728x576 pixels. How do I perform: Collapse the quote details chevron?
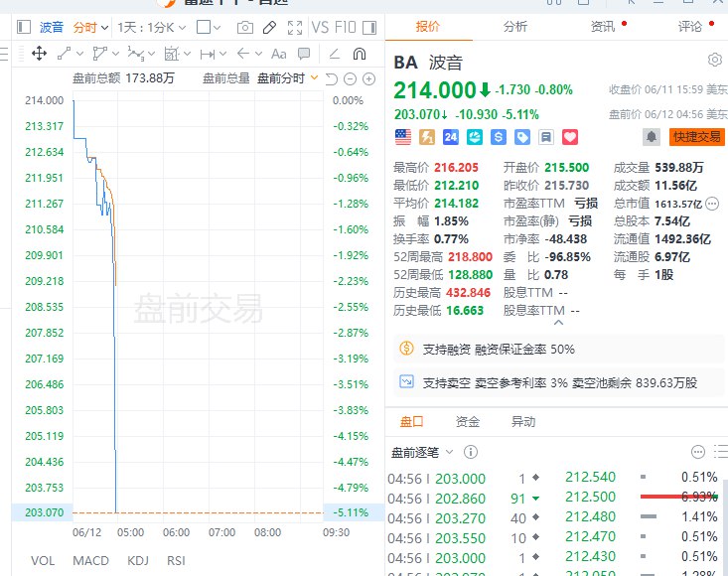[x=559, y=322]
